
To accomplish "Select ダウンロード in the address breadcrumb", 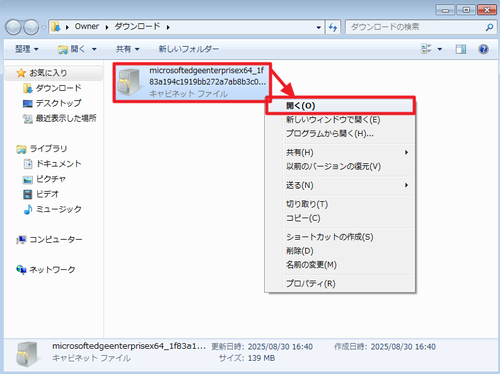I will pos(137,27).
